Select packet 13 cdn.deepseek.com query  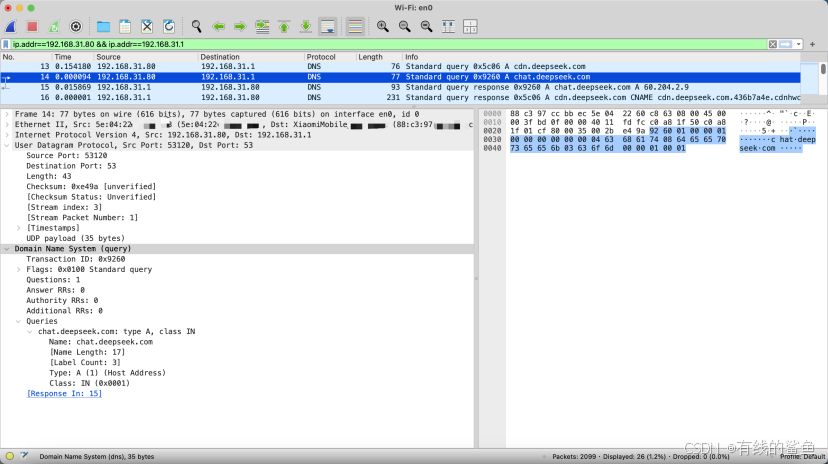point(400,67)
